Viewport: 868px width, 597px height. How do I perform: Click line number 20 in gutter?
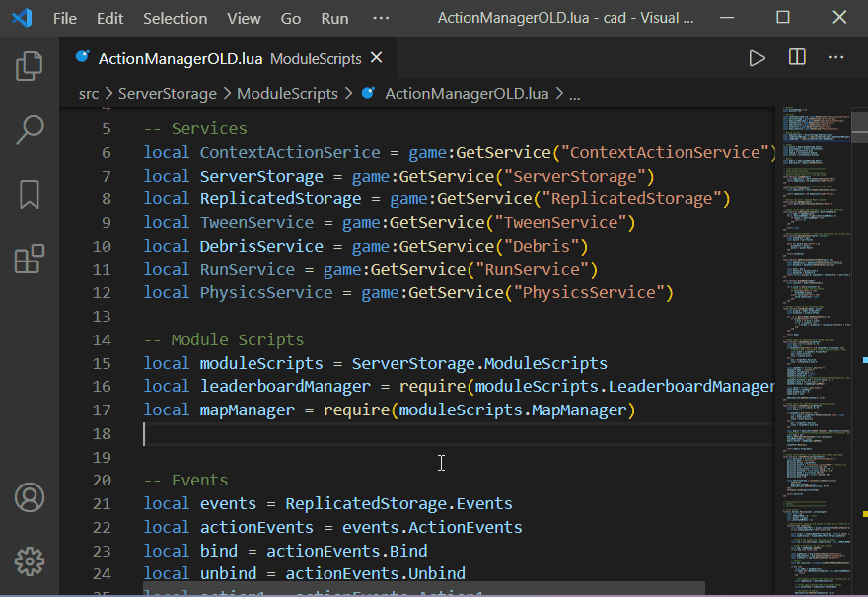click(x=102, y=481)
